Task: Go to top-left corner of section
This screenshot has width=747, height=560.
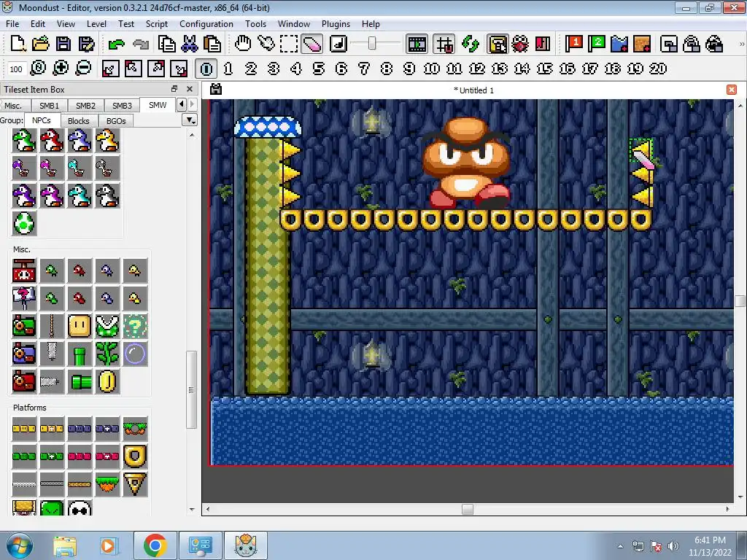Action: point(133,69)
